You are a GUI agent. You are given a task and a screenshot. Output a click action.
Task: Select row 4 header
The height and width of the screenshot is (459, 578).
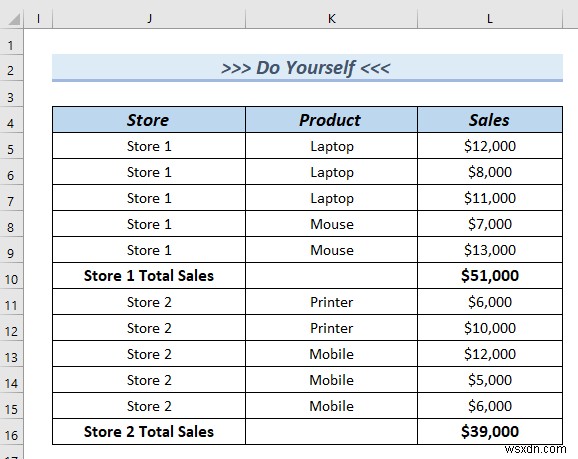11,123
